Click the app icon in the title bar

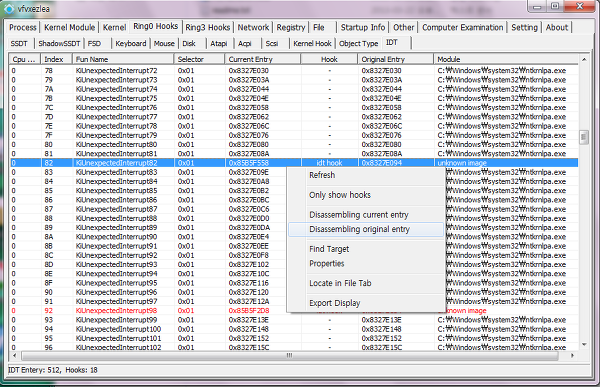coord(9,8)
